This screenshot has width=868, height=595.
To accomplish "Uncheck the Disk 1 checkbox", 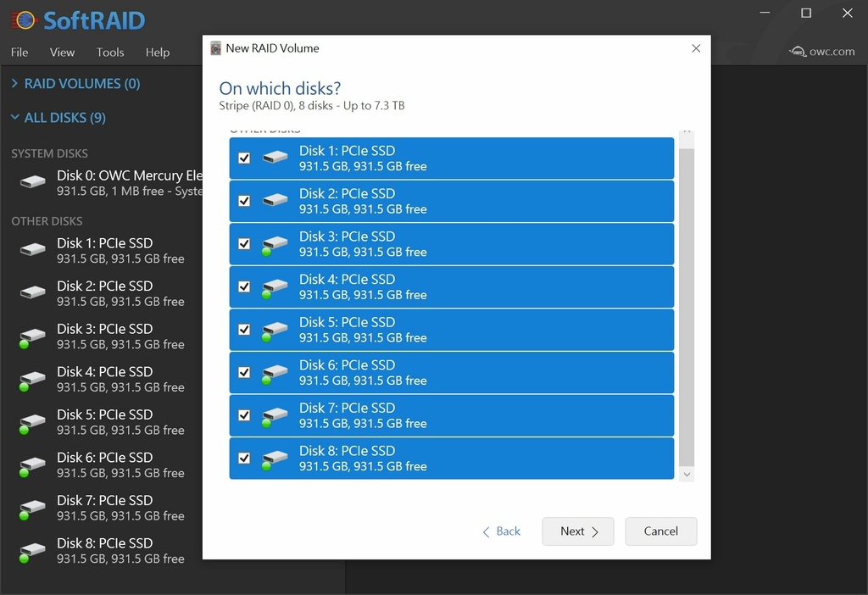I will pyautogui.click(x=244, y=158).
